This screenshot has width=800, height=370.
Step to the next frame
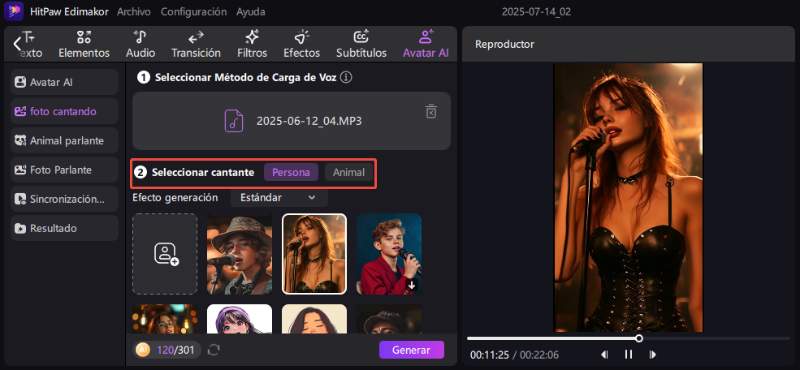tap(652, 354)
